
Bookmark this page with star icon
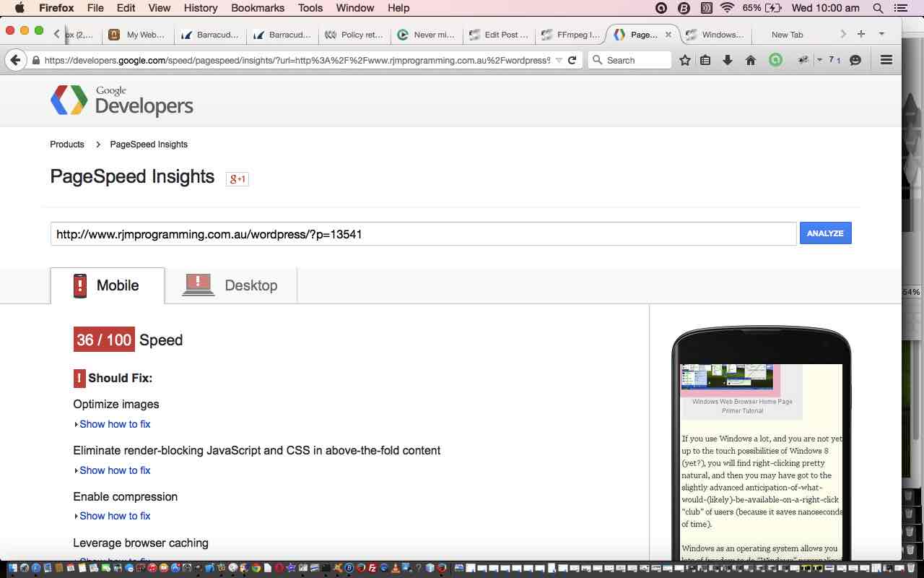(685, 61)
